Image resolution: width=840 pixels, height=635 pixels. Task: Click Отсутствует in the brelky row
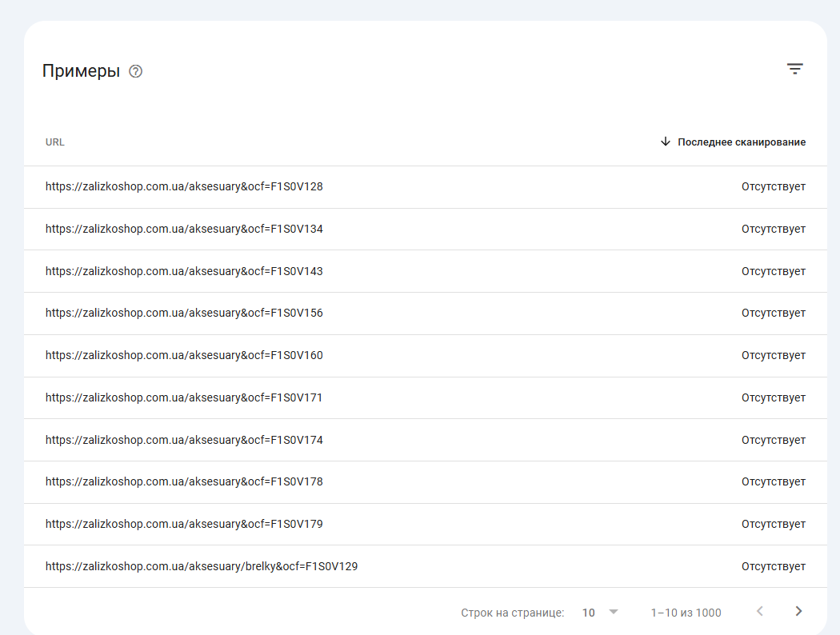[x=773, y=566]
